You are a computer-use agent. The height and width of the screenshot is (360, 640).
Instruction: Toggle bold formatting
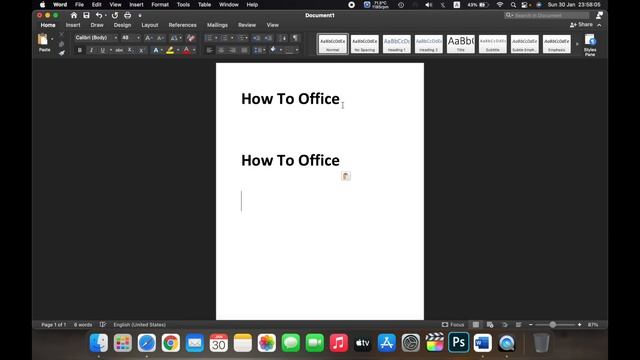coord(80,50)
